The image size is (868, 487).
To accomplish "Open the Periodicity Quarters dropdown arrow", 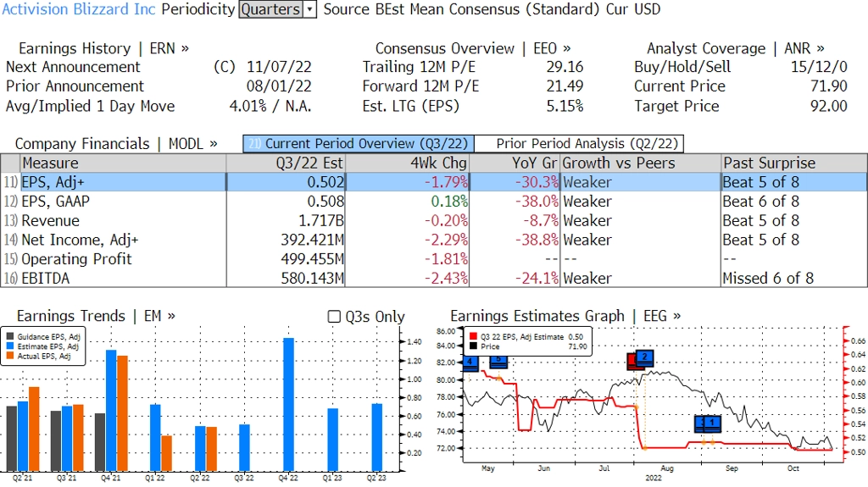I will click(310, 9).
